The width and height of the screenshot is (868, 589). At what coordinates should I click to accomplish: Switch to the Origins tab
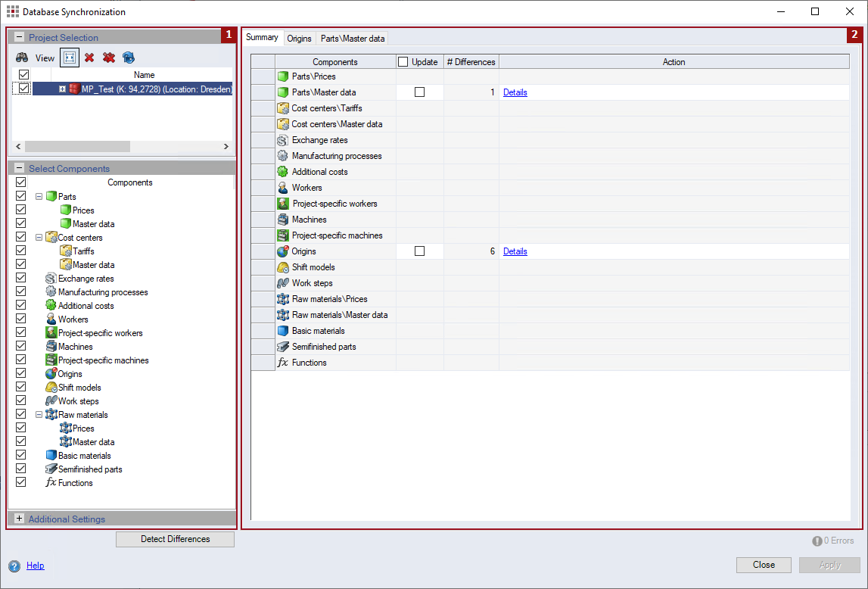[x=299, y=39]
